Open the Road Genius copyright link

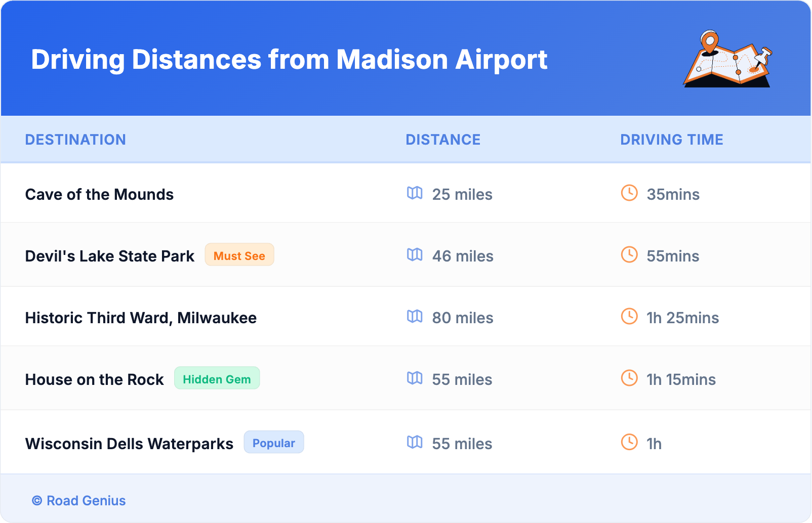click(x=79, y=501)
